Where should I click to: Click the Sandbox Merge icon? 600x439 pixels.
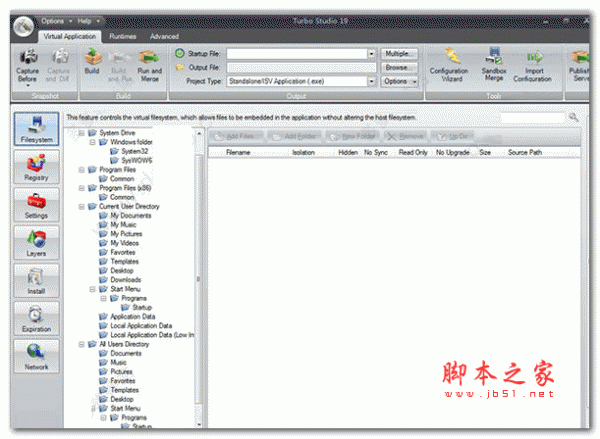tap(494, 56)
